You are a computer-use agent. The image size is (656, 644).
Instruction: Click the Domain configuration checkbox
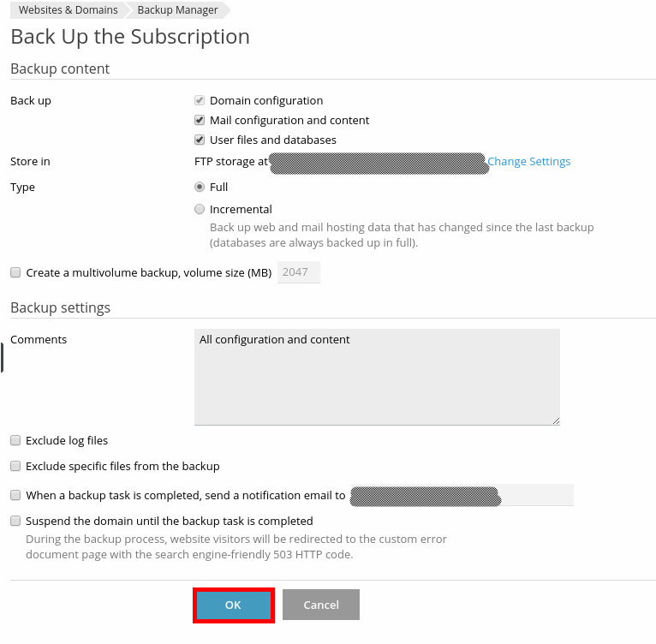200,101
